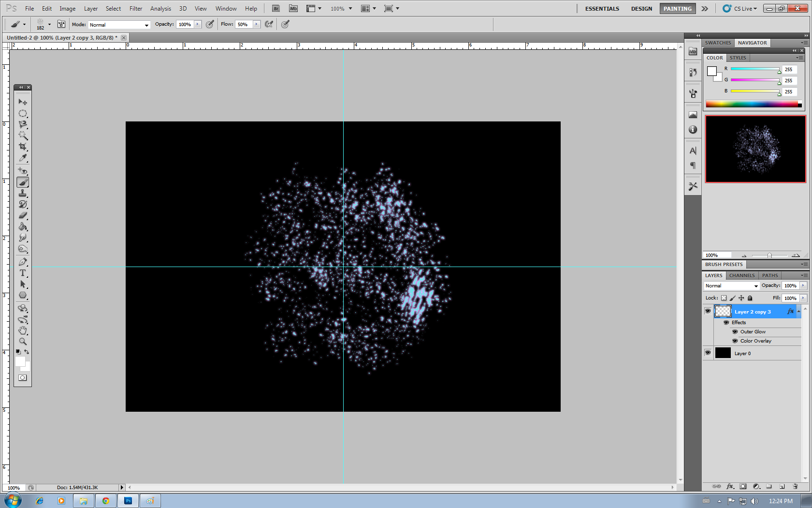Toggle lock image pixels
This screenshot has height=508, width=812.
[x=732, y=298]
